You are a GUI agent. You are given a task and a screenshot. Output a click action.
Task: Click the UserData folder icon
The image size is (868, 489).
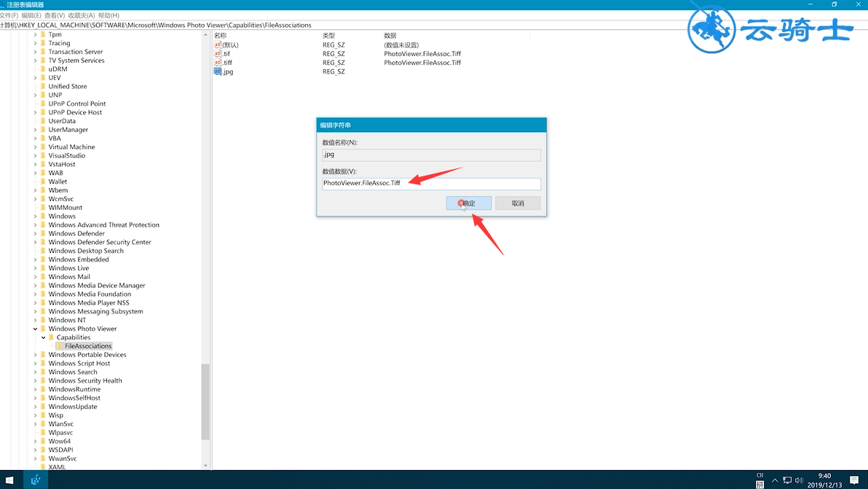(43, 121)
